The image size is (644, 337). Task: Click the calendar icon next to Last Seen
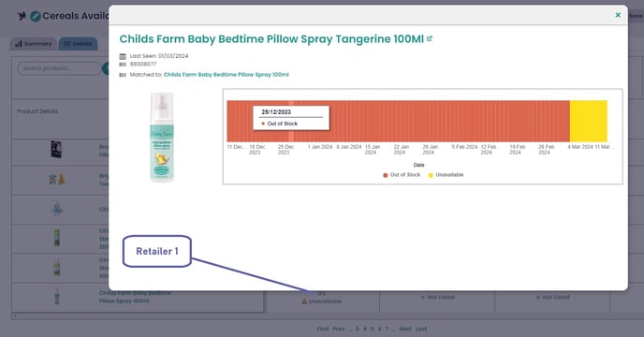[123, 56]
